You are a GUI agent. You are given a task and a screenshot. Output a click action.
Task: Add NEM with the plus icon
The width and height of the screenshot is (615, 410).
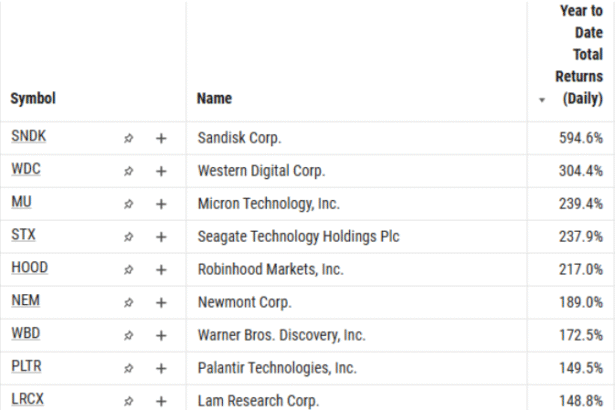[x=161, y=302]
